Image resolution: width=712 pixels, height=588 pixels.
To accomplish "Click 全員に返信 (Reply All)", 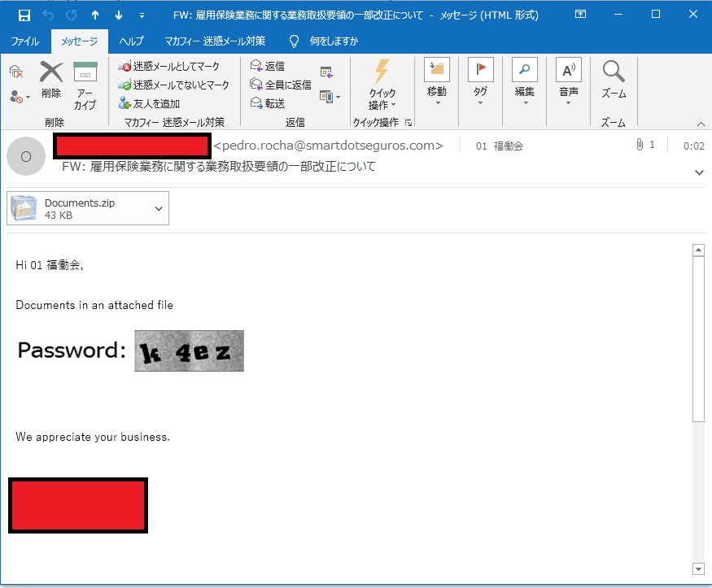I will [x=281, y=85].
